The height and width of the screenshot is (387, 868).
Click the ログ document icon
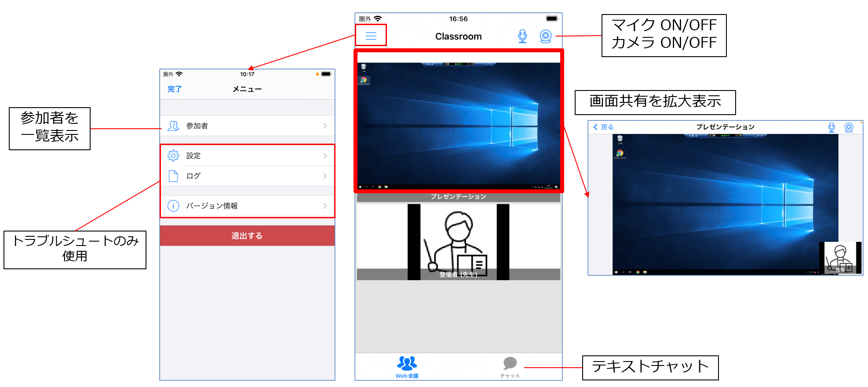pyautogui.click(x=173, y=176)
